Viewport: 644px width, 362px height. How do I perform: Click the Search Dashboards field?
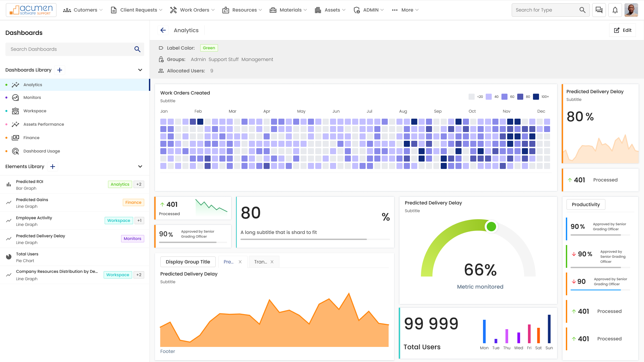tap(75, 49)
